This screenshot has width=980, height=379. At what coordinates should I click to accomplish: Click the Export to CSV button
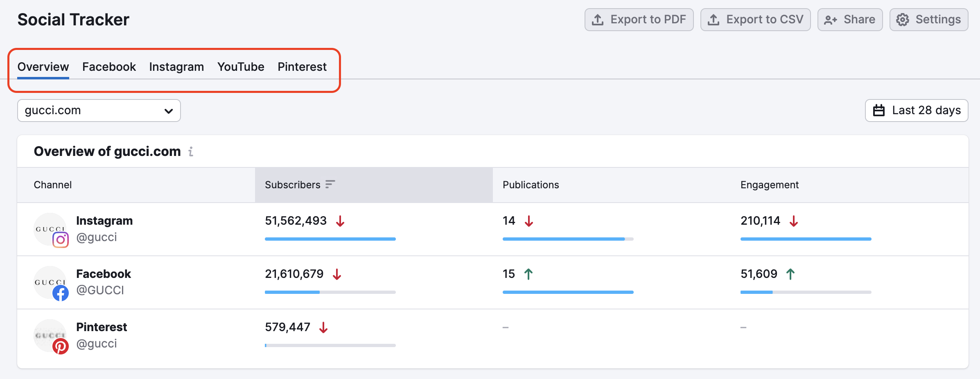click(755, 19)
